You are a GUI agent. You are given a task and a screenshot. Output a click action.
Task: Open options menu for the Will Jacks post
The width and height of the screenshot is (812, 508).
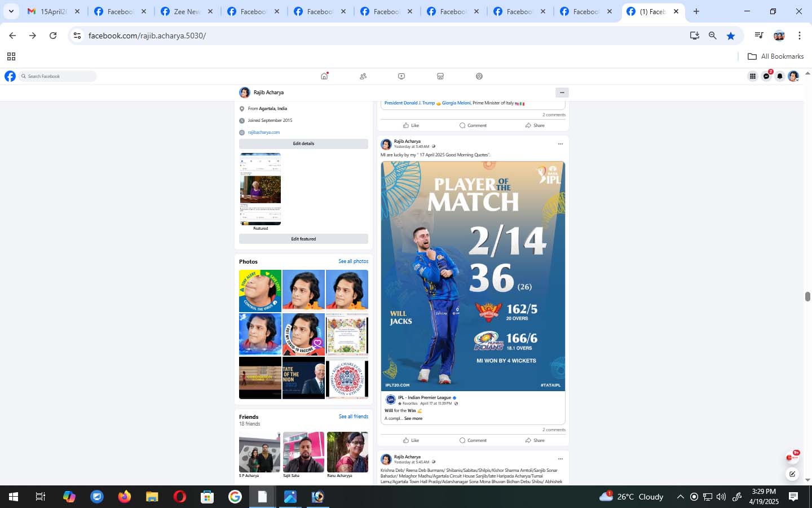coord(561,144)
